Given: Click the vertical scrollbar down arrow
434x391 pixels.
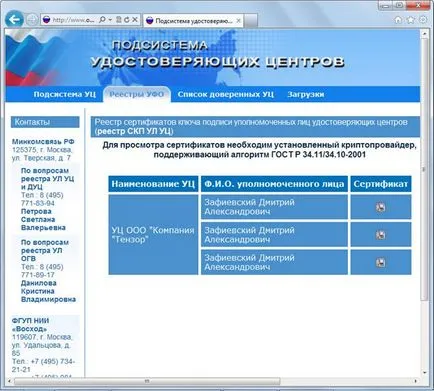Looking at the screenshot, I should coord(424,372).
